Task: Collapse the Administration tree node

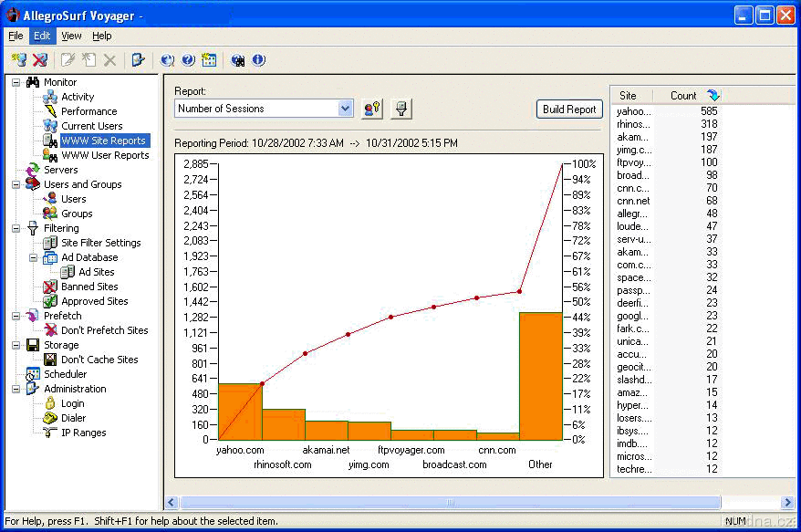Action: [16, 389]
